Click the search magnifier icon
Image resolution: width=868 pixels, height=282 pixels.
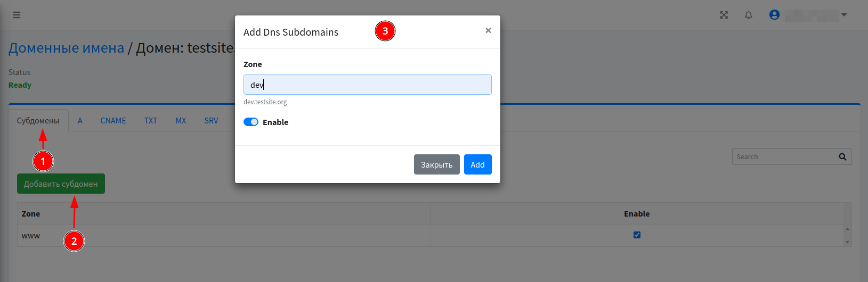click(x=842, y=157)
